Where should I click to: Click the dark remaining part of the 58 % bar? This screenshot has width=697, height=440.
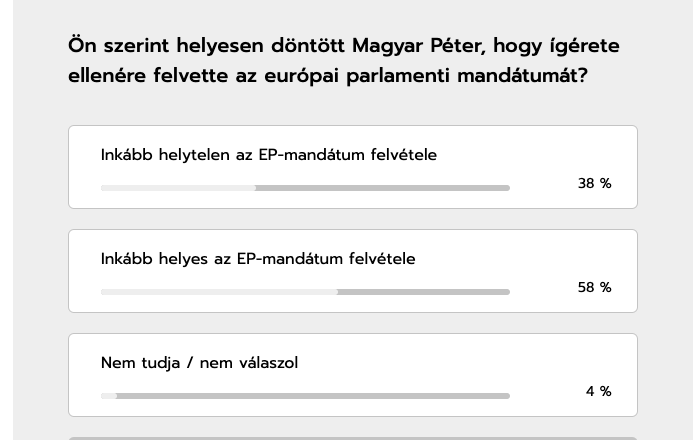[x=424, y=292]
